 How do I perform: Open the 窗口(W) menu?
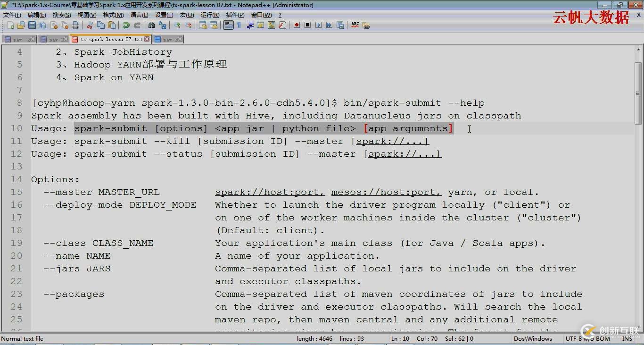tap(261, 15)
